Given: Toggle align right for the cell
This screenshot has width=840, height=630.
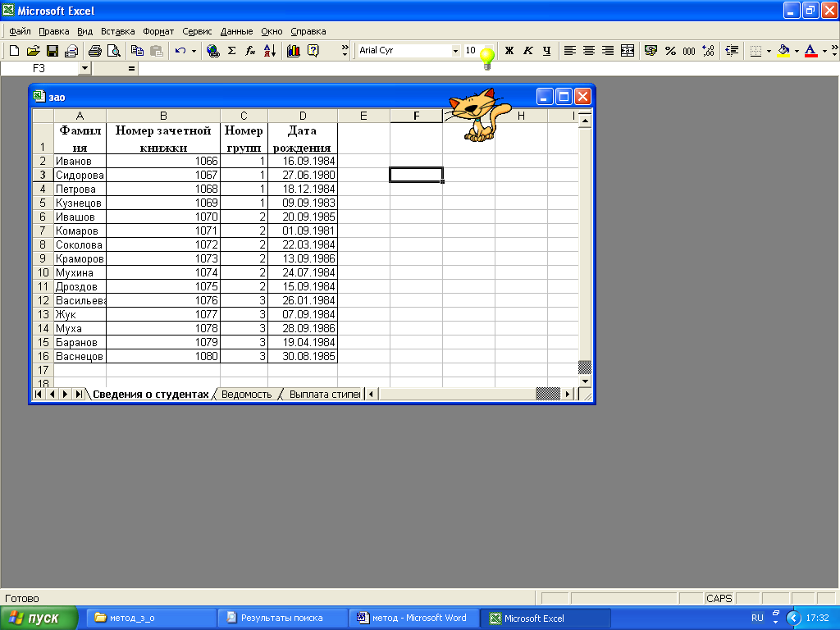Looking at the screenshot, I should (x=608, y=50).
